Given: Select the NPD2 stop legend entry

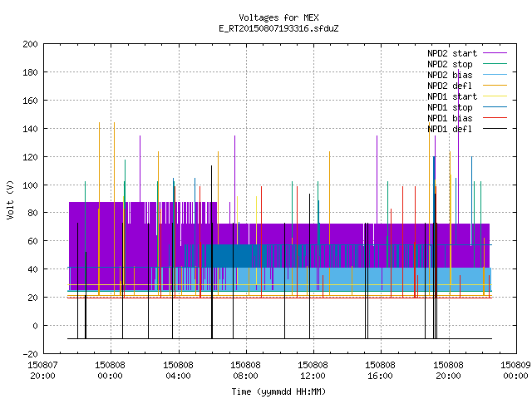Looking at the screenshot, I should [x=450, y=64].
